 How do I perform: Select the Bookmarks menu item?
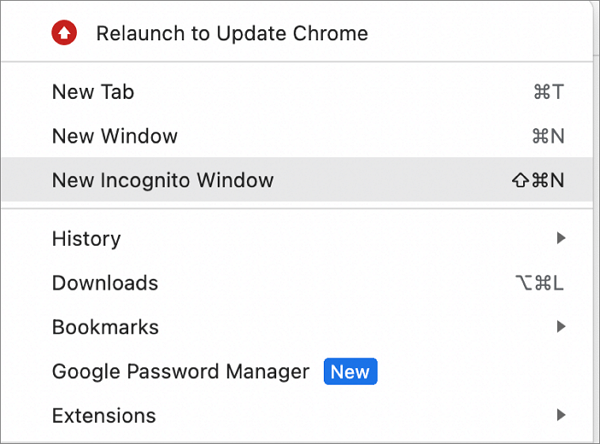(105, 327)
